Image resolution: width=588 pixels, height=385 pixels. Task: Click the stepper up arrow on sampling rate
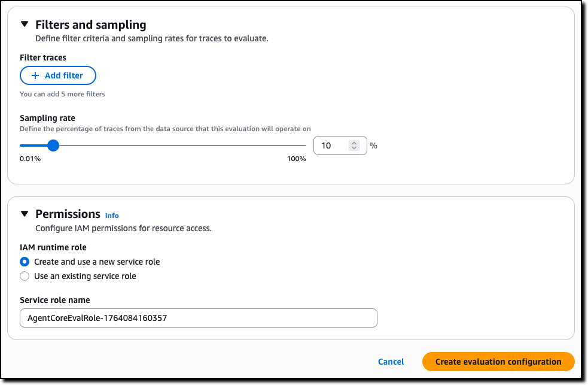click(354, 142)
